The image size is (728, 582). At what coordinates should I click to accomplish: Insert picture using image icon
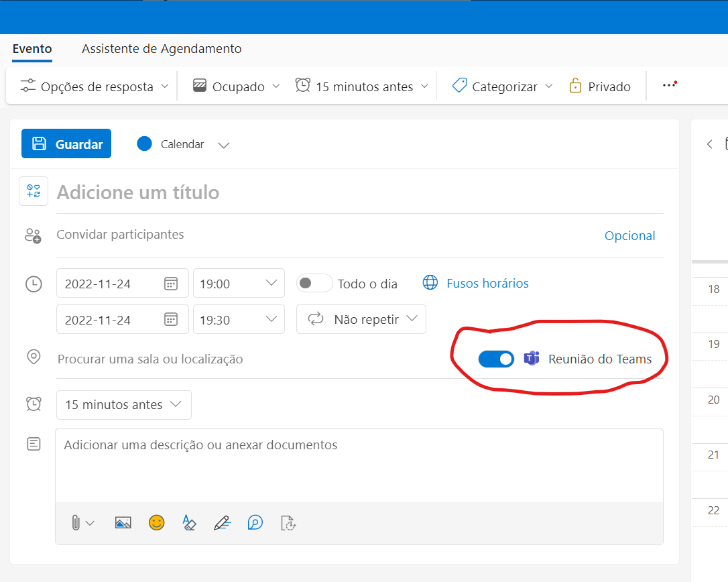(x=123, y=523)
